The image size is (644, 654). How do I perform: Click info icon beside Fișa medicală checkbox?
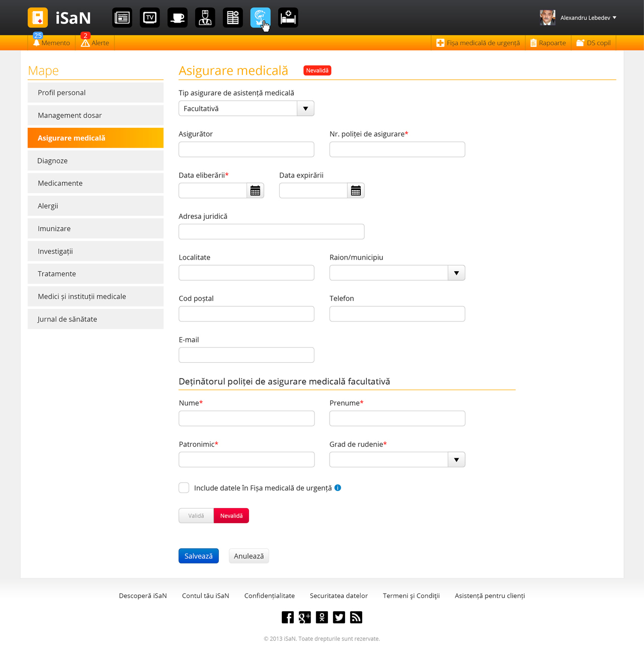tap(338, 487)
